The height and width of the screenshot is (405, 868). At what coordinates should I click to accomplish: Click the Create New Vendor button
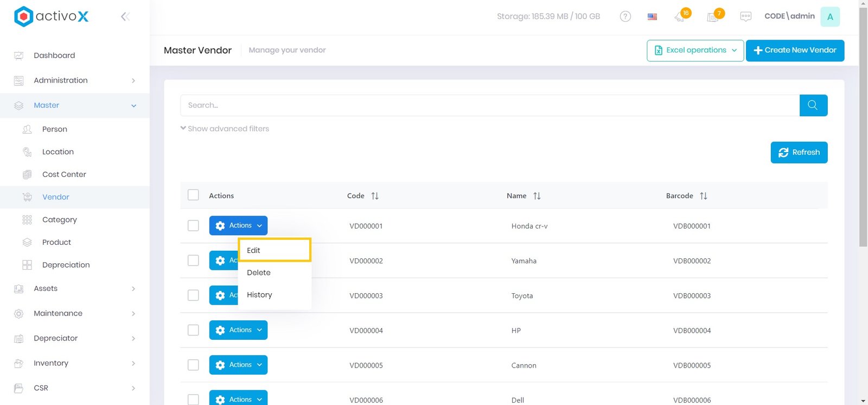795,50
